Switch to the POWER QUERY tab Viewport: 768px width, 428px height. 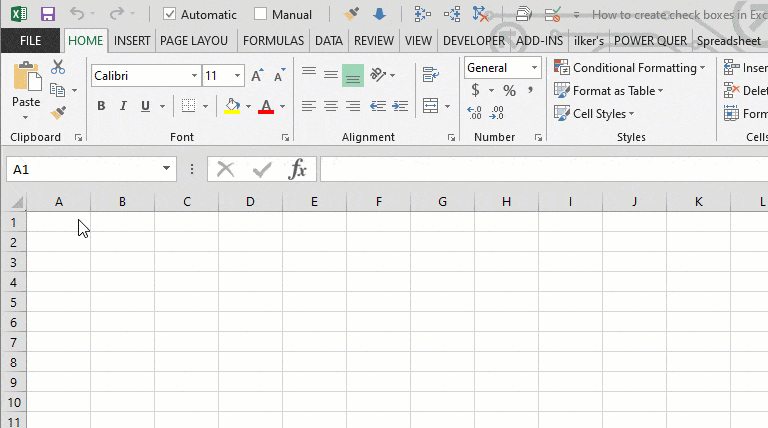tap(650, 41)
